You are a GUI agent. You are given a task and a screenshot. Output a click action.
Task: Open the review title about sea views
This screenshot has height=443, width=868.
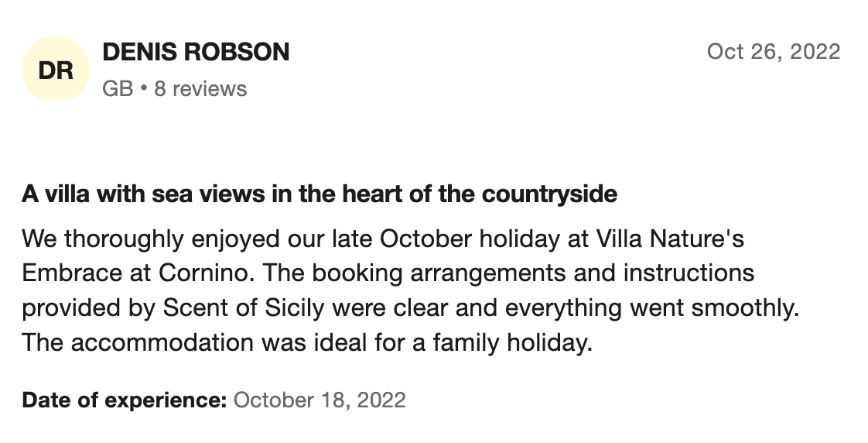[x=320, y=194]
